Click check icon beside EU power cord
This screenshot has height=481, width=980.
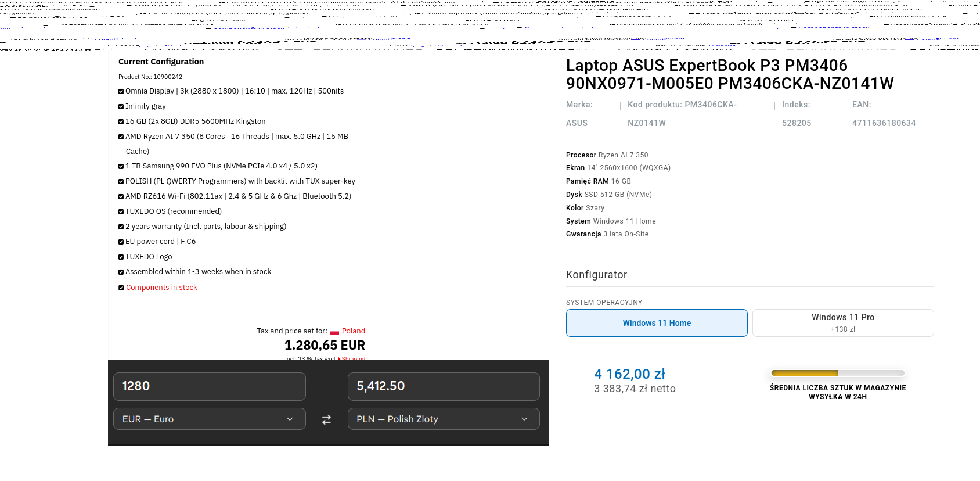coord(121,242)
